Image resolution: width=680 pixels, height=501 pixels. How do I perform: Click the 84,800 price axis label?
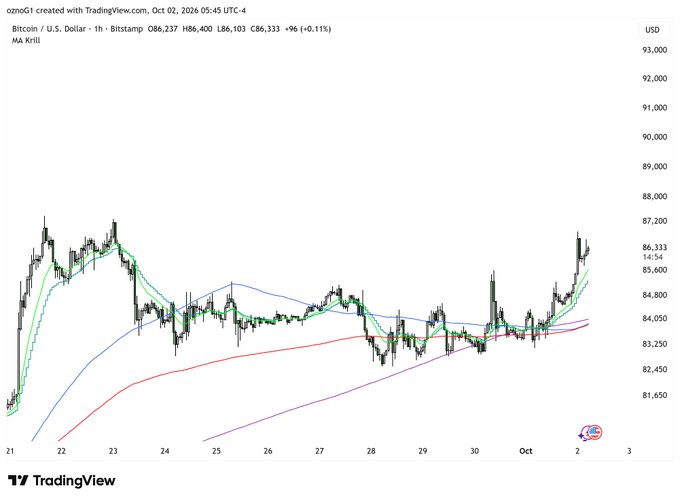click(654, 295)
